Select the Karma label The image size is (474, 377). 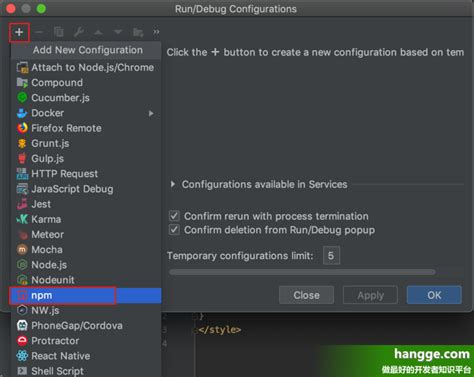coord(46,219)
